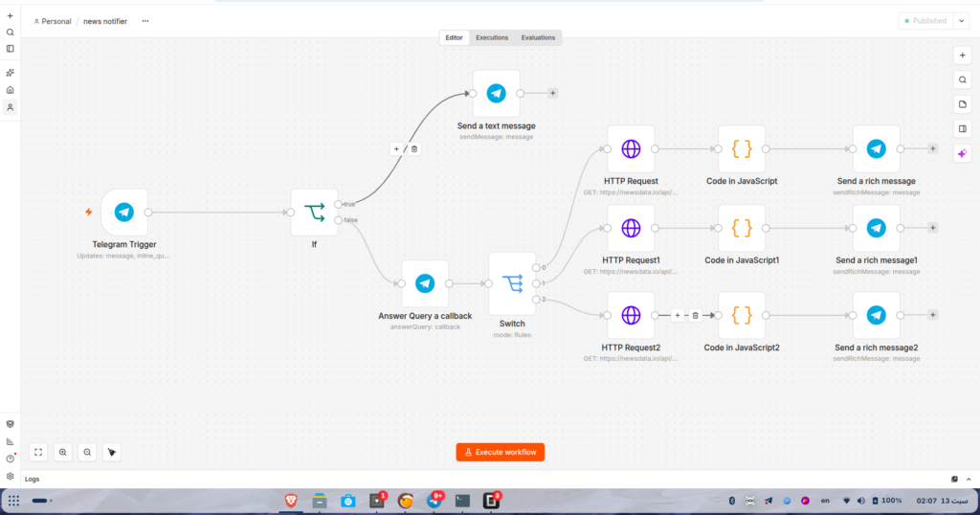This screenshot has width=980, height=515.
Task: Expand the Logs panel chevron
Action: pos(969,480)
